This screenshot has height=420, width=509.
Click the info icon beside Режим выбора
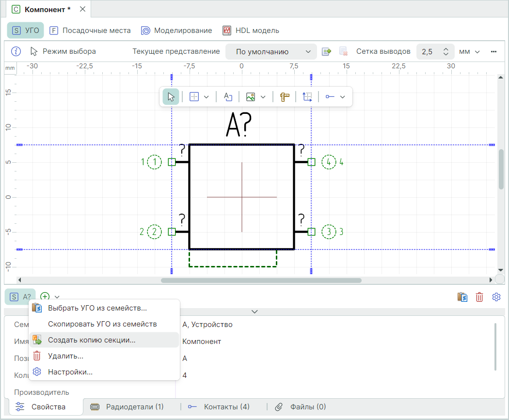coord(16,51)
